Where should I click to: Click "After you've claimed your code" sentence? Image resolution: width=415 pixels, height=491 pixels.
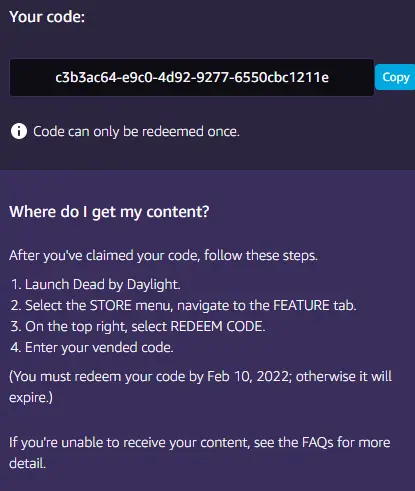[x=163, y=256]
